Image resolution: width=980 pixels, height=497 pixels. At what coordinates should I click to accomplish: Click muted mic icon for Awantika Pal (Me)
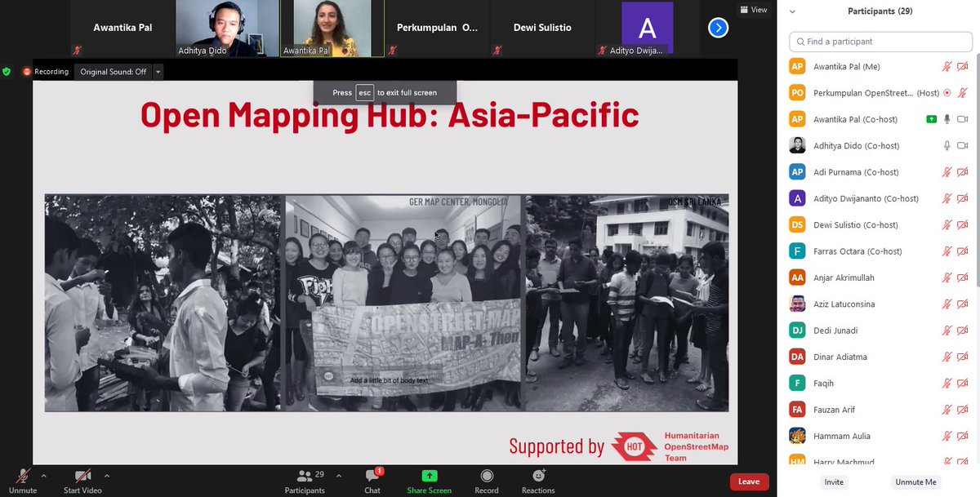[947, 67]
